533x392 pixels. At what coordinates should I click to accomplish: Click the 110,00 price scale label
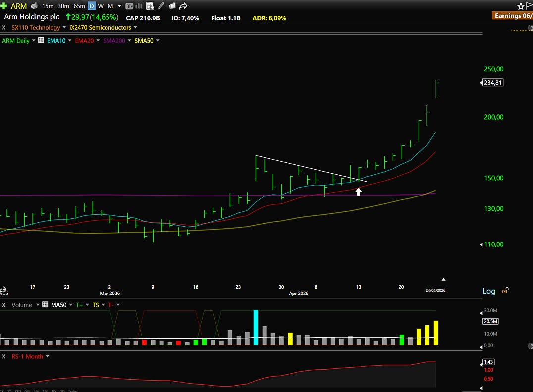point(493,244)
